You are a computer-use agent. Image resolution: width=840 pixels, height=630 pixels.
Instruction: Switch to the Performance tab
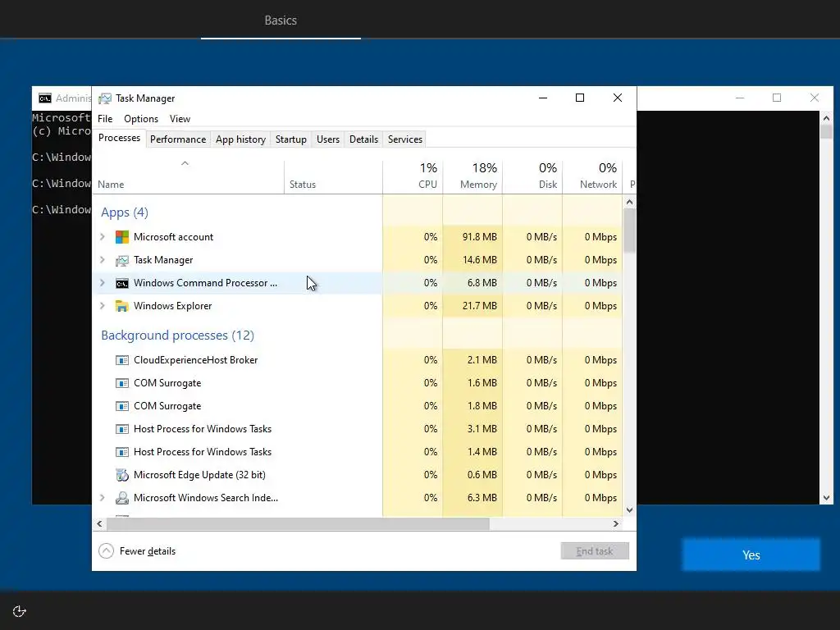(178, 139)
